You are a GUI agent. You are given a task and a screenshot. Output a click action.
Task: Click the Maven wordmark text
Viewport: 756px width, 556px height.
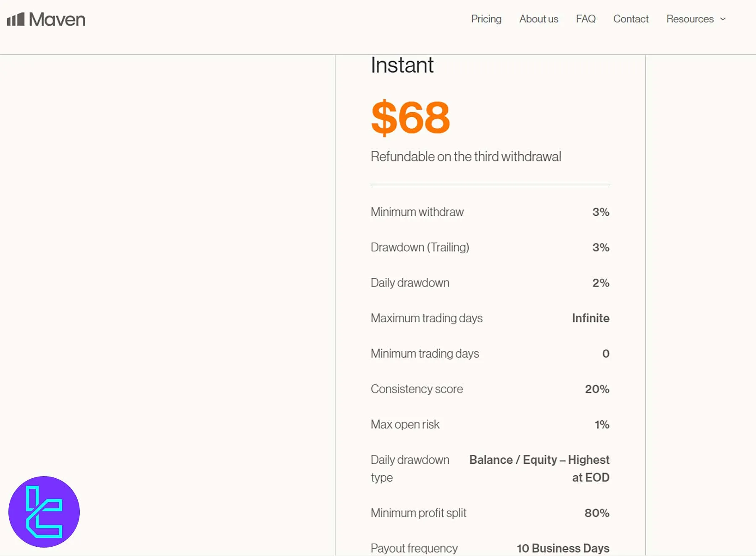(57, 19)
